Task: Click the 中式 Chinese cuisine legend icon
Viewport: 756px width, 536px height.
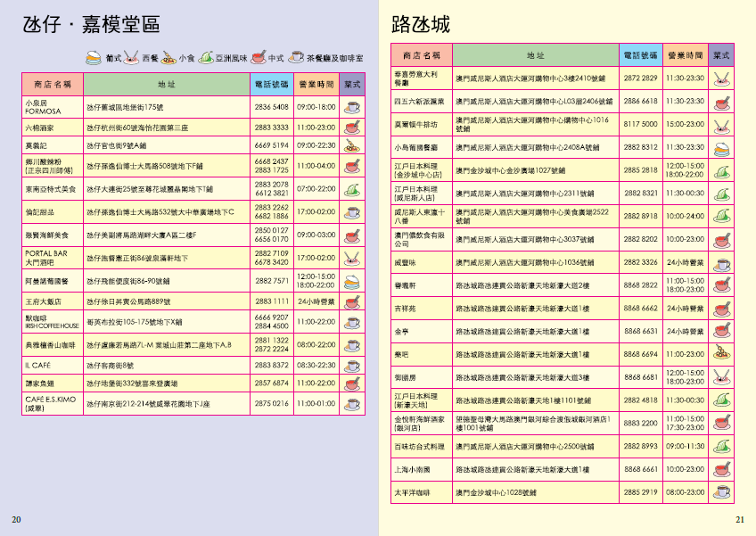Action: click(259, 58)
